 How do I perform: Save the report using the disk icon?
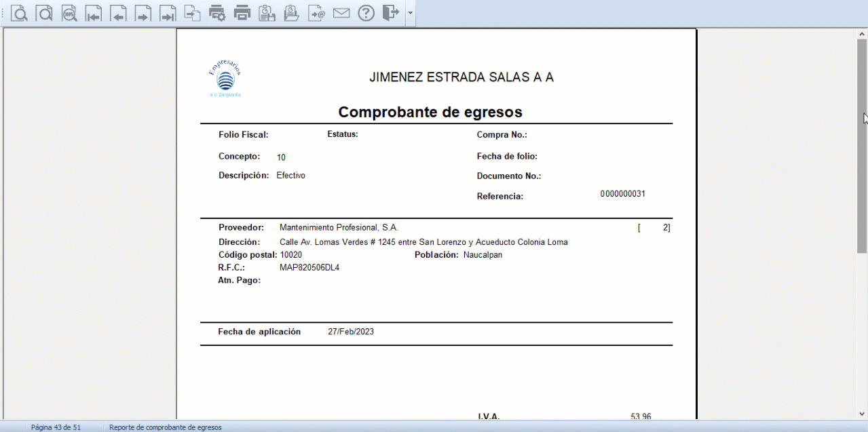267,13
